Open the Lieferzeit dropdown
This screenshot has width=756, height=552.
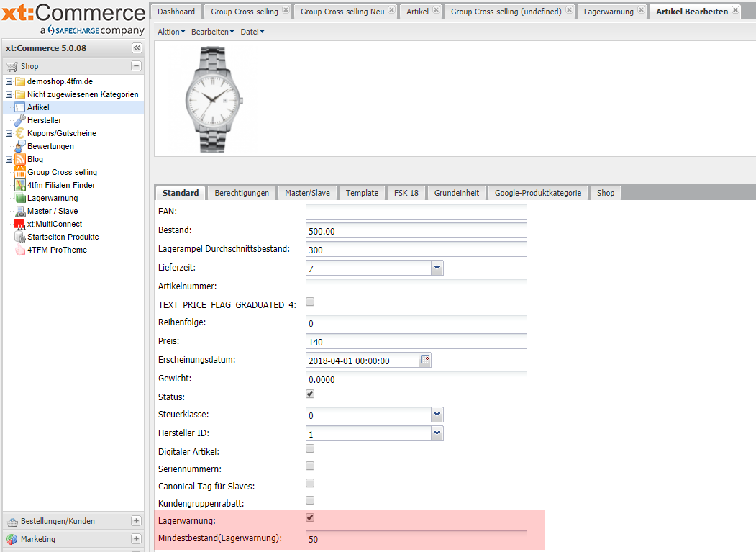pos(437,268)
